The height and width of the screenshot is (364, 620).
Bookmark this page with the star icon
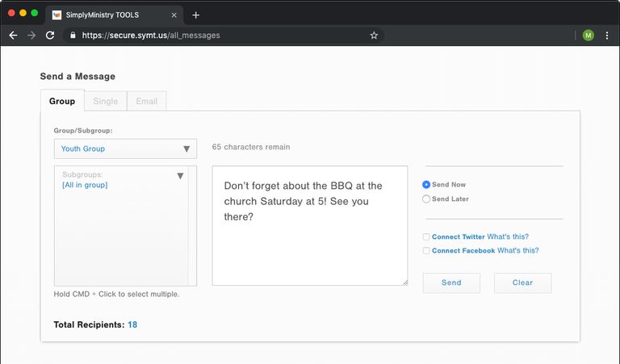(374, 36)
